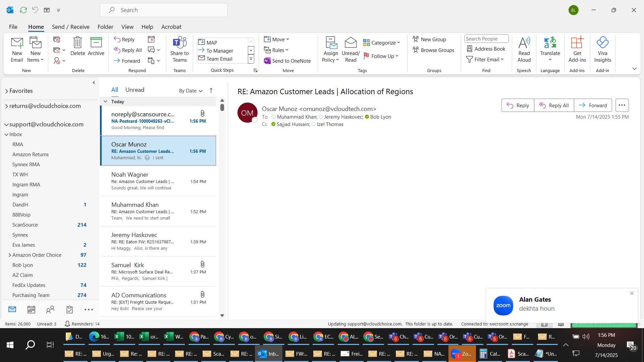This screenshot has height=362, width=644.
Task: Click the New Group icon
Action: coord(429,39)
